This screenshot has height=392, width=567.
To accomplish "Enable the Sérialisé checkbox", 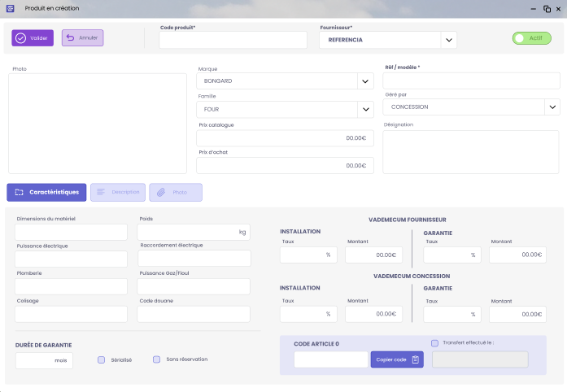I will pos(102,359).
